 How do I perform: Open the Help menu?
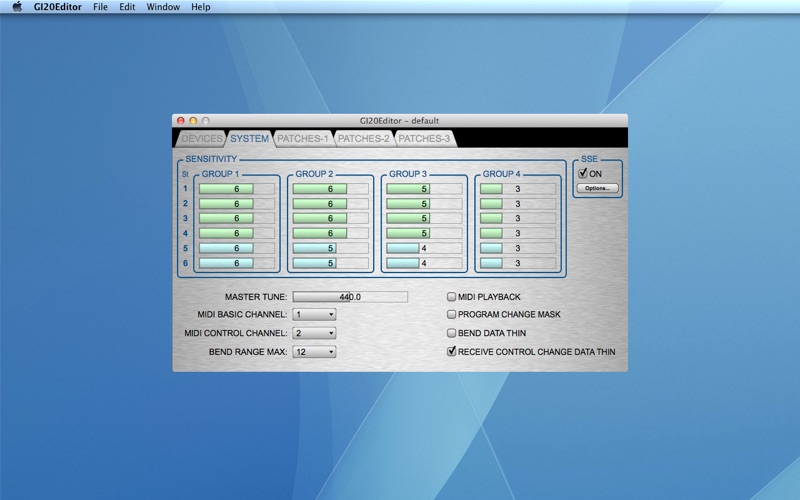tap(201, 7)
